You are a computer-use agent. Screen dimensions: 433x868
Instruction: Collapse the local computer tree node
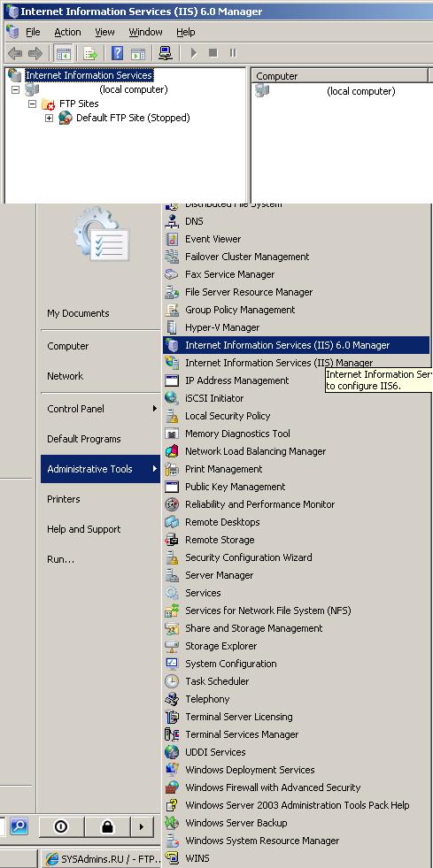16,89
